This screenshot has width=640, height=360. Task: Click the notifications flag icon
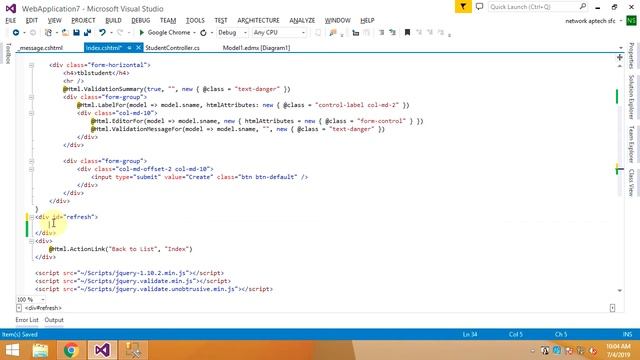(463, 7)
